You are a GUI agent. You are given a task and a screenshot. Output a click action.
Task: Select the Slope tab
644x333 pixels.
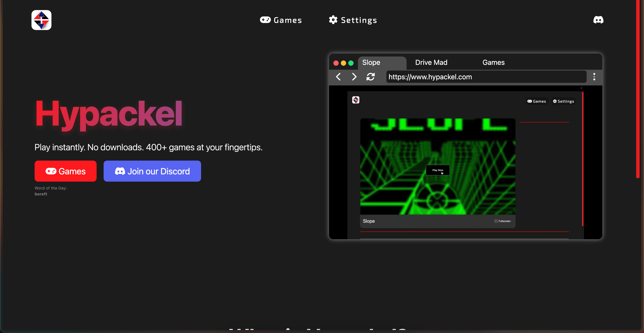tap(371, 62)
